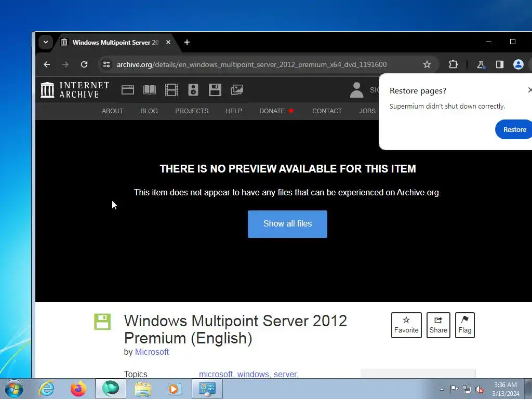Open the browser profile avatar

pyautogui.click(x=518, y=64)
